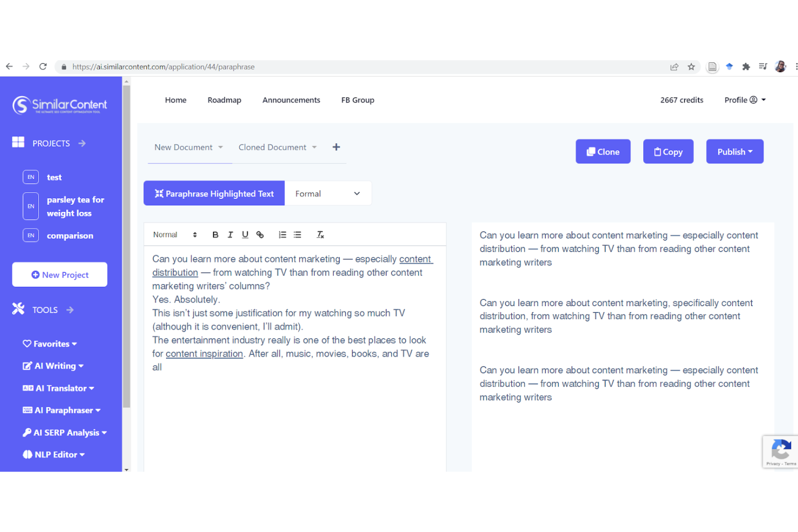Click the arrow next to TOOLS
Image resolution: width=798 pixels, height=532 pixels.
70,310
